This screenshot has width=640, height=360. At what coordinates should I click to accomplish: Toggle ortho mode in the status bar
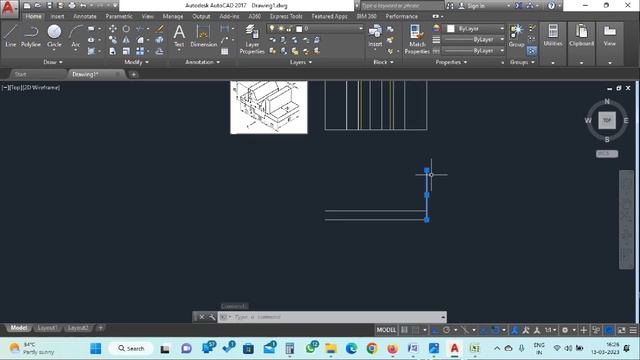(435, 330)
